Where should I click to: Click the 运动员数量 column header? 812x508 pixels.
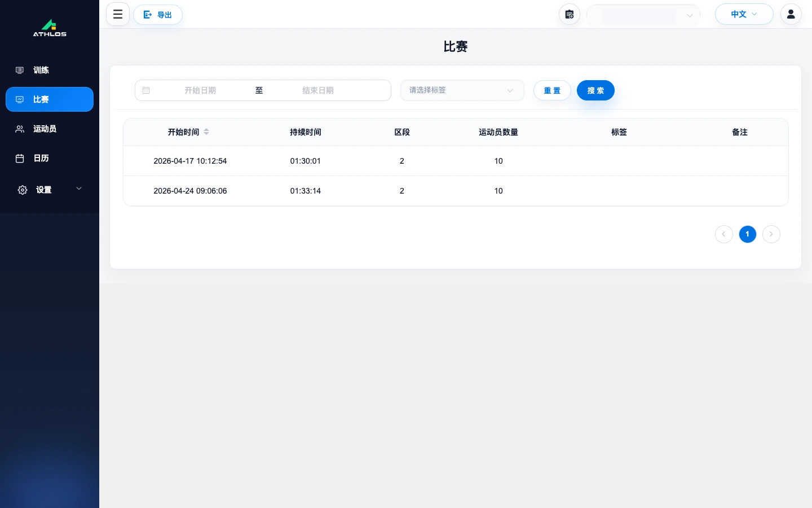[498, 132]
